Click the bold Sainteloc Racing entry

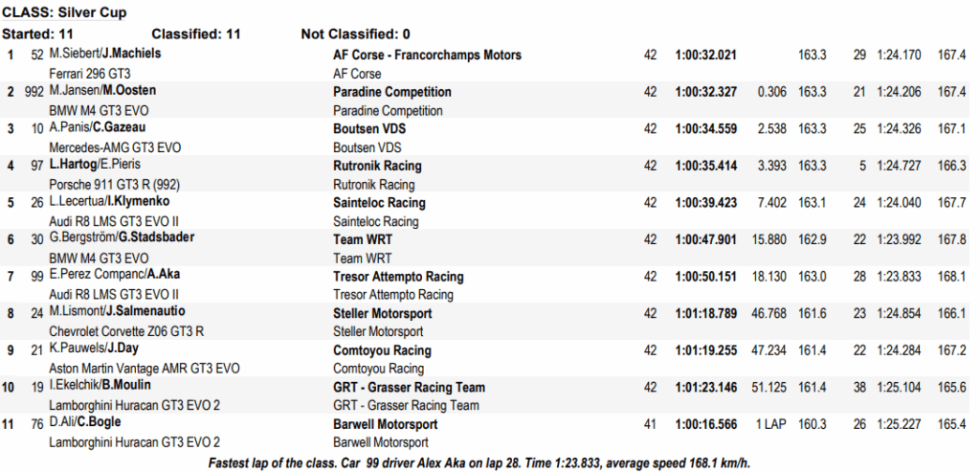click(379, 203)
